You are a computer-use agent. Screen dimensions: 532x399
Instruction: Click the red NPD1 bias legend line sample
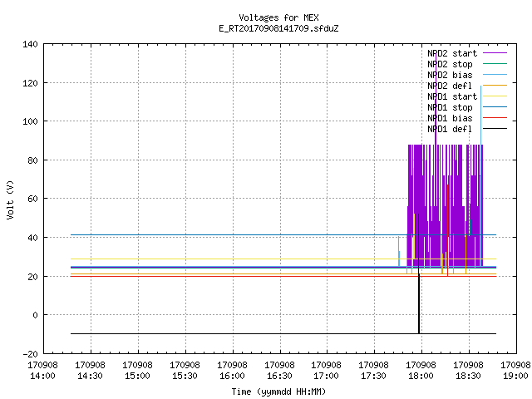(495, 118)
